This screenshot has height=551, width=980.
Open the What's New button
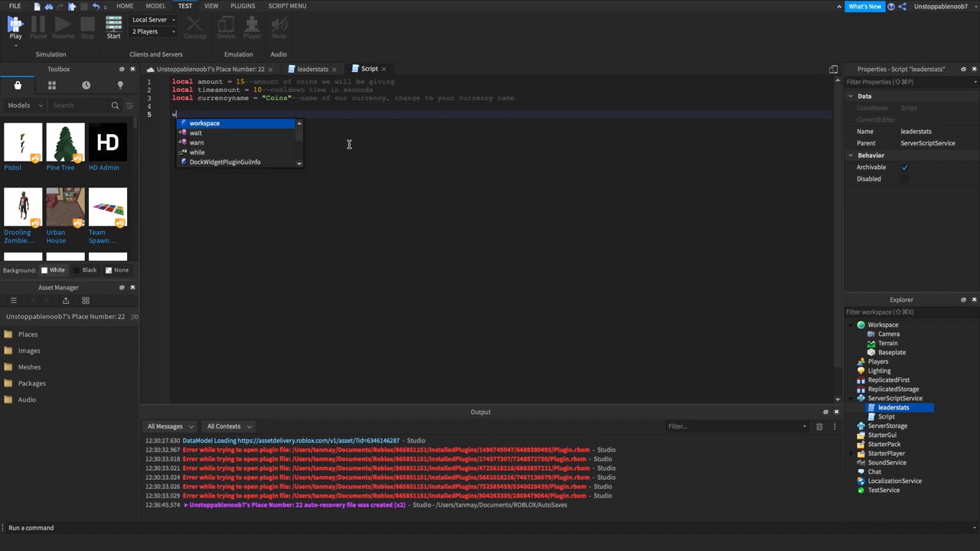point(864,6)
